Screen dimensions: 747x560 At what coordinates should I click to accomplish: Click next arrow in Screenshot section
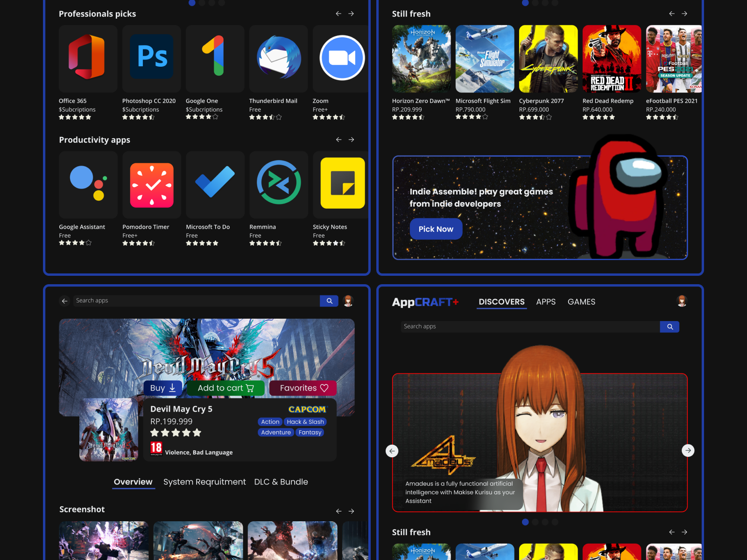[x=351, y=511]
